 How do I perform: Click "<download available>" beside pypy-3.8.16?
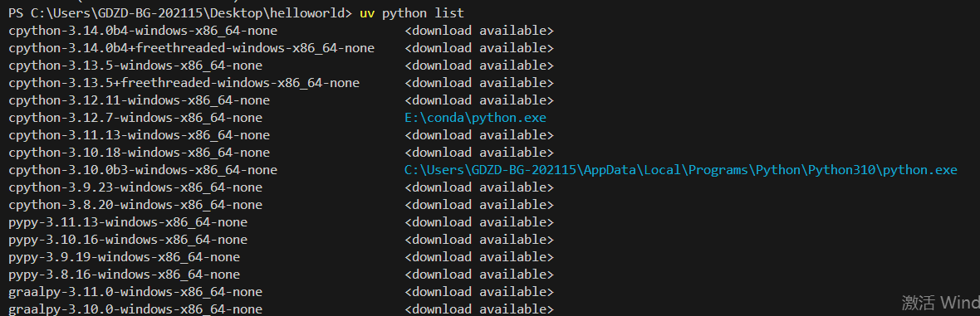coord(479,275)
